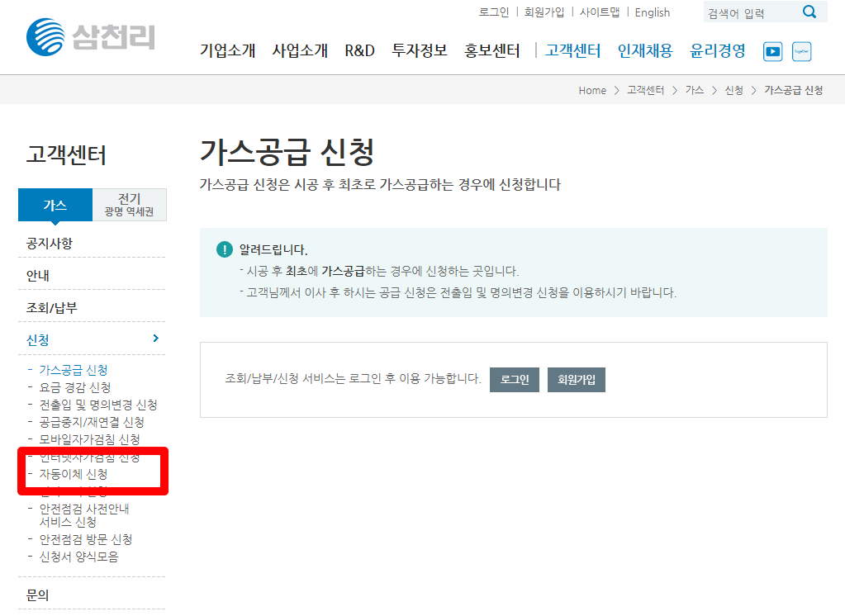This screenshot has width=845, height=616.
Task: Click the 'together' social icon
Action: tap(800, 51)
